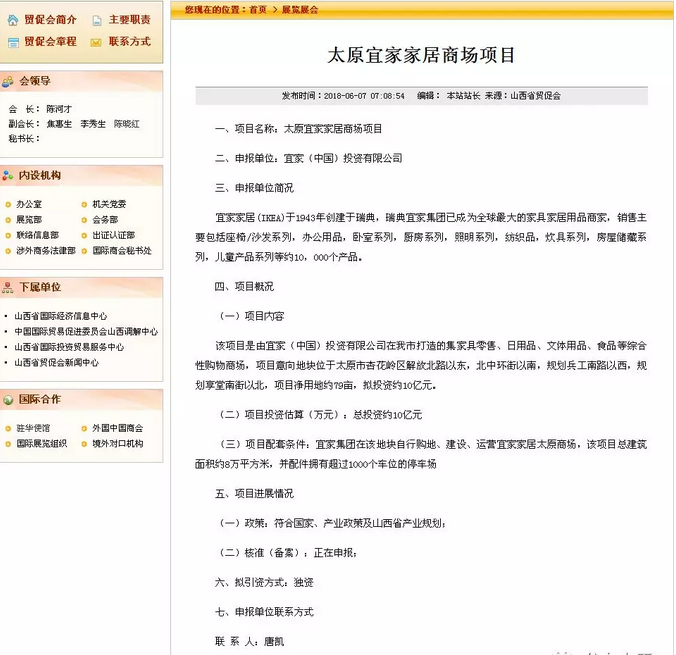Click subheading （一）项目内容

pyautogui.click(x=250, y=316)
